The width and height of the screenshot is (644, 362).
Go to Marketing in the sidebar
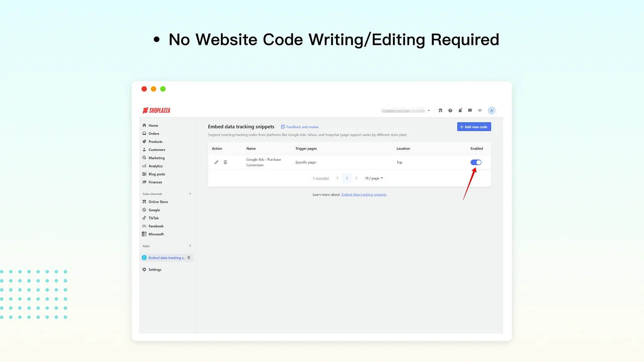pos(156,157)
